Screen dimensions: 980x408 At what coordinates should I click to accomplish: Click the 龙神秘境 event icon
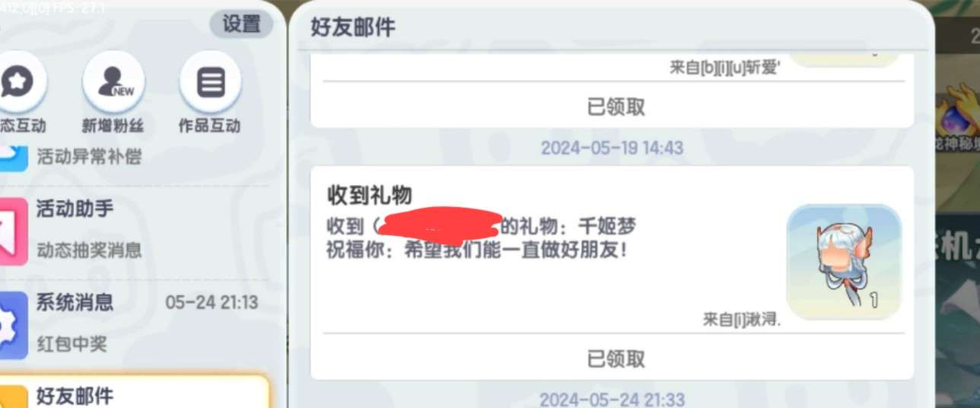pos(959,114)
